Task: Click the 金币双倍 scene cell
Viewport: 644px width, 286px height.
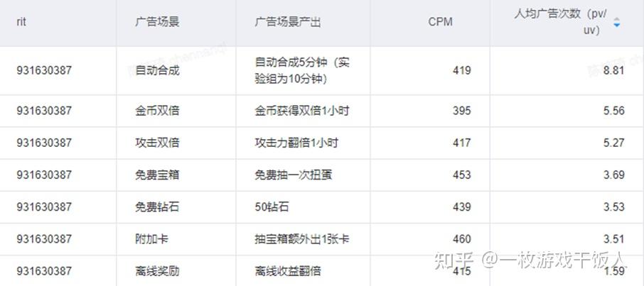Action: pyautogui.click(x=157, y=111)
